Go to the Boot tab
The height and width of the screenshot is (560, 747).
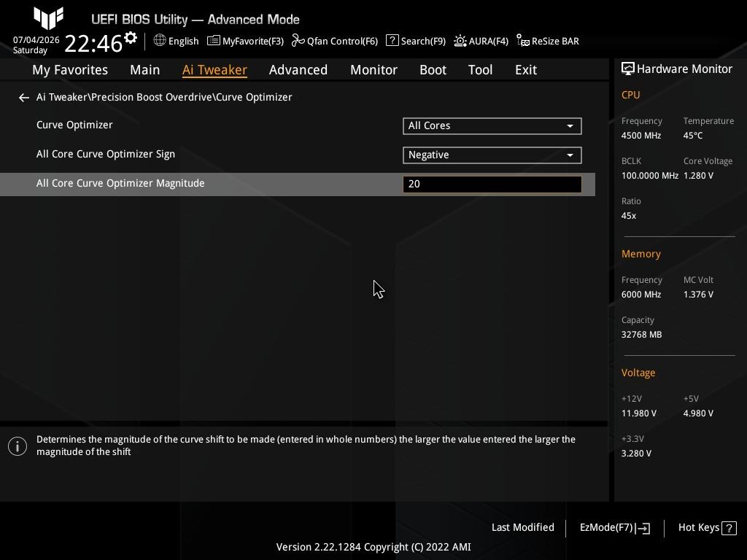click(433, 70)
